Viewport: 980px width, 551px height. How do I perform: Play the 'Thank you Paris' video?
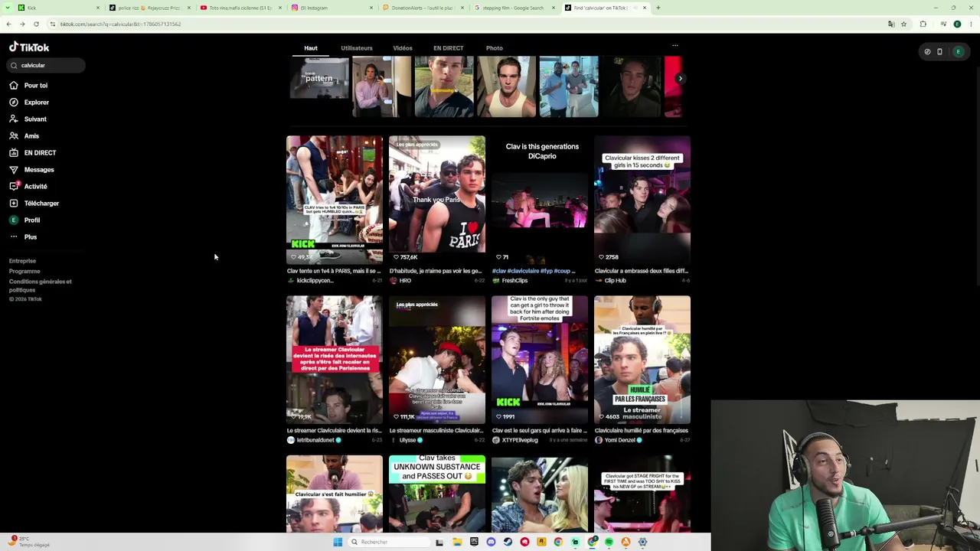[x=437, y=201]
